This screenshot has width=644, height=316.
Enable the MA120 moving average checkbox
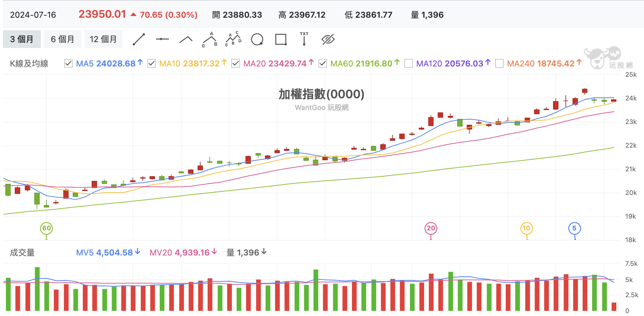[409, 63]
